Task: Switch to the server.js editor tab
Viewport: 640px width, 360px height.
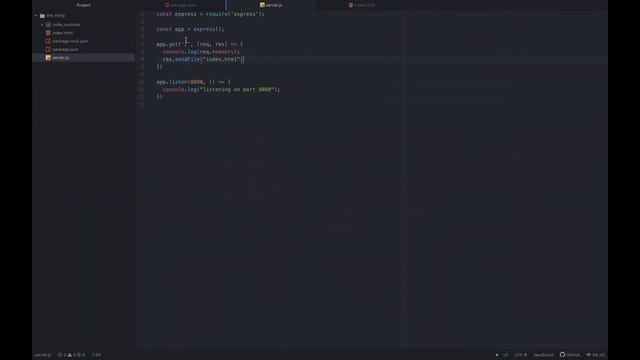Action: point(271,5)
